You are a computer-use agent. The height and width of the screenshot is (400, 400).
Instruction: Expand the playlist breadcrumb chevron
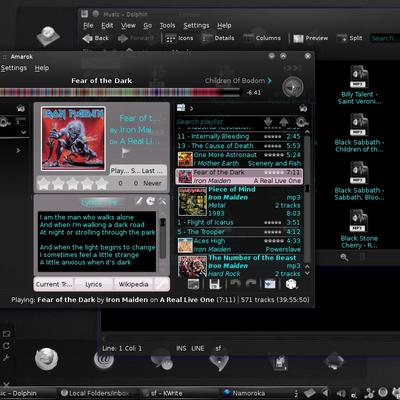pyautogui.click(x=192, y=108)
